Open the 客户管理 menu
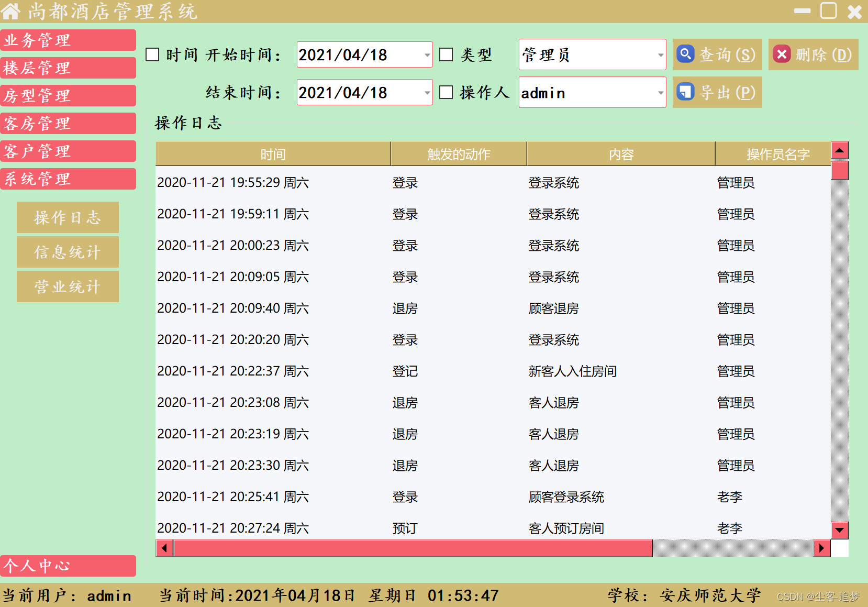868x607 pixels. (68, 151)
